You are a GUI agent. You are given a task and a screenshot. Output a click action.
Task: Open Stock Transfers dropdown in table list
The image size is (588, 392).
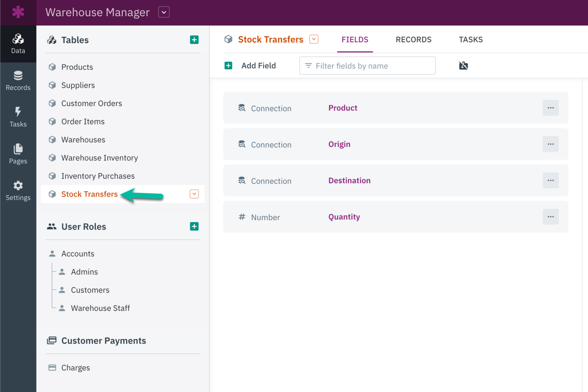point(194,194)
